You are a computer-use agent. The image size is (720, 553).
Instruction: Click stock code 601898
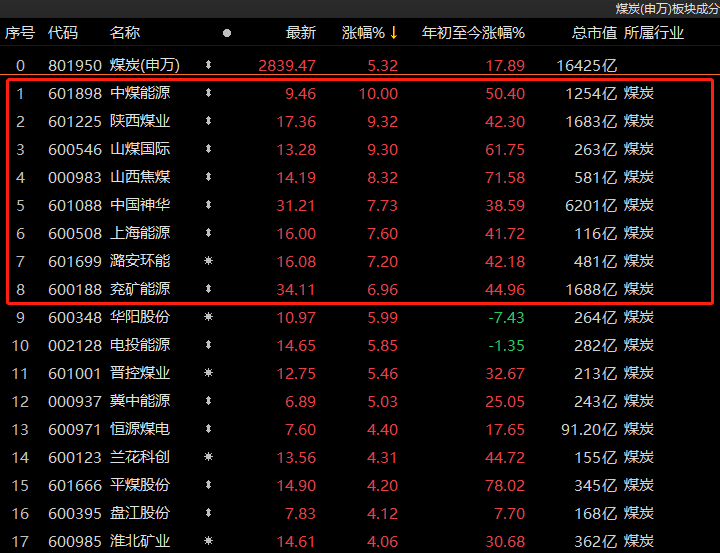pyautogui.click(x=74, y=94)
